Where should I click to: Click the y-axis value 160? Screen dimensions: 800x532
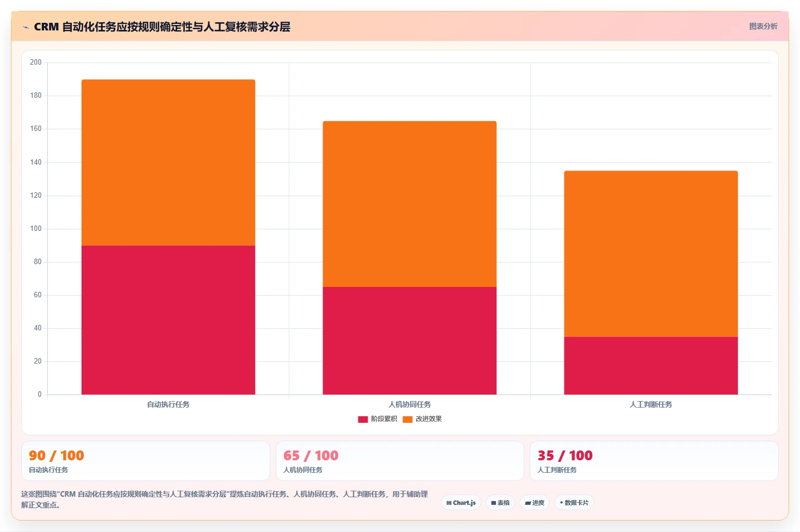coord(36,129)
